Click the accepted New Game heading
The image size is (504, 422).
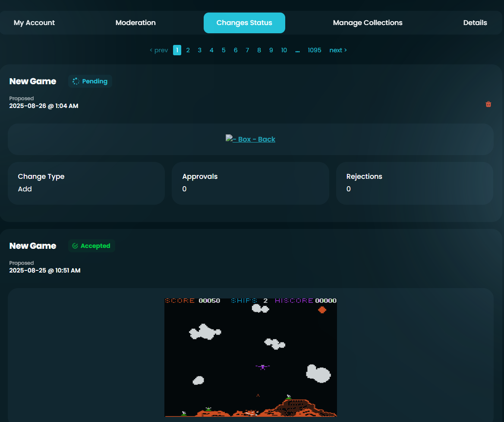pos(33,246)
